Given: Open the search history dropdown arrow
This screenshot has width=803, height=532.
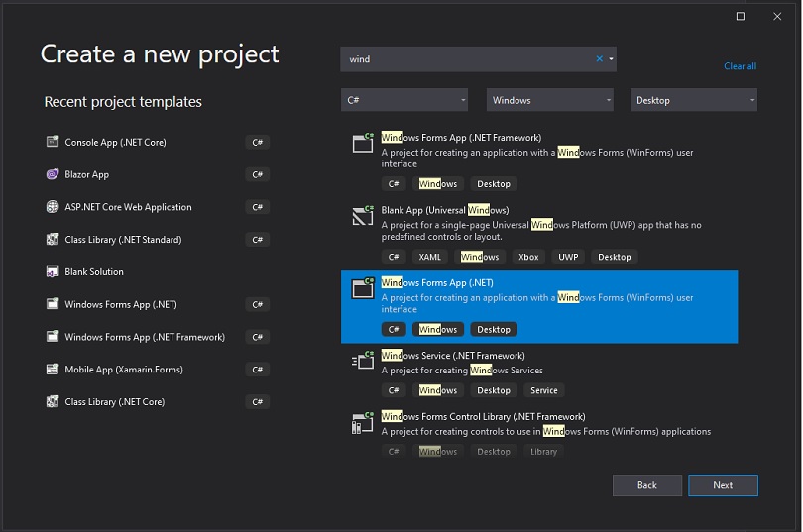Looking at the screenshot, I should point(611,58).
